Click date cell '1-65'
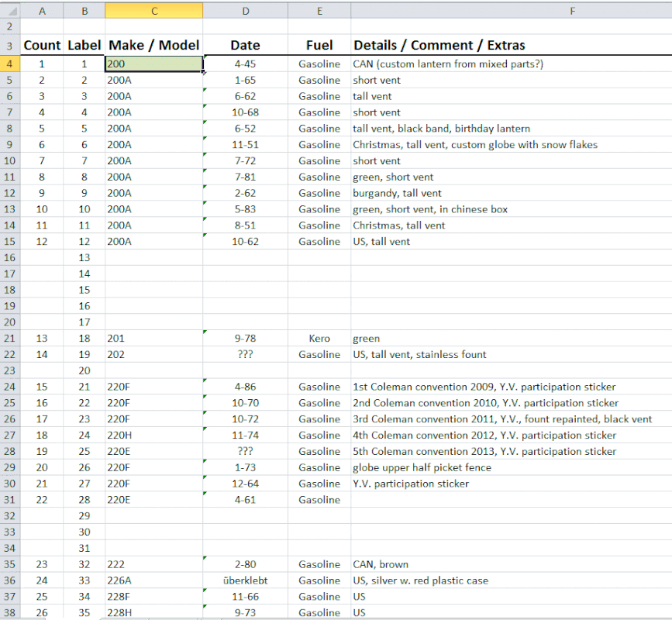The width and height of the screenshot is (672, 620). 245,80
